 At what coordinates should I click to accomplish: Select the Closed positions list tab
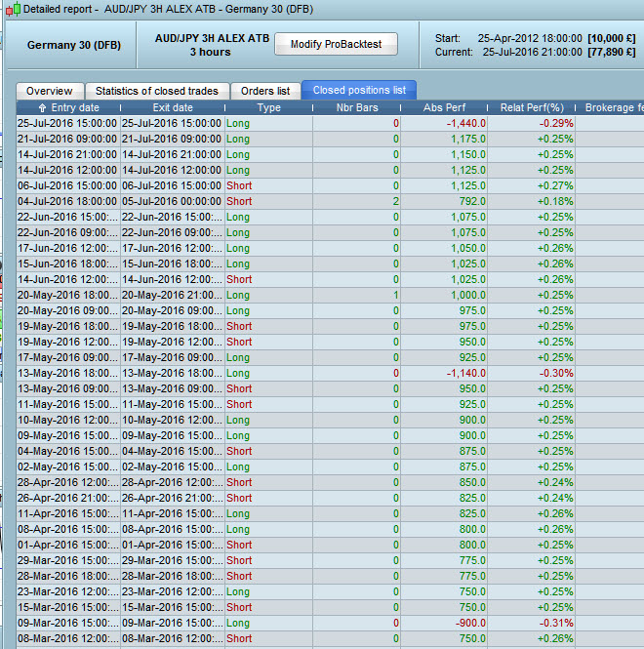(359, 90)
